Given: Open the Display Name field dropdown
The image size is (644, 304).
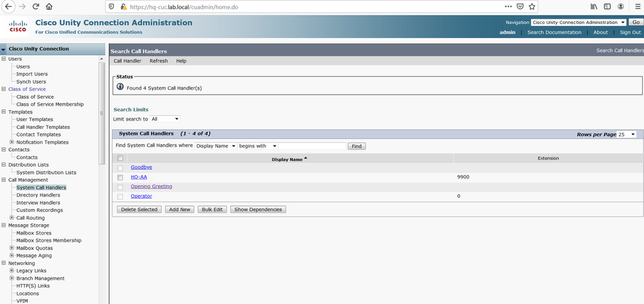Looking at the screenshot, I should click(215, 146).
